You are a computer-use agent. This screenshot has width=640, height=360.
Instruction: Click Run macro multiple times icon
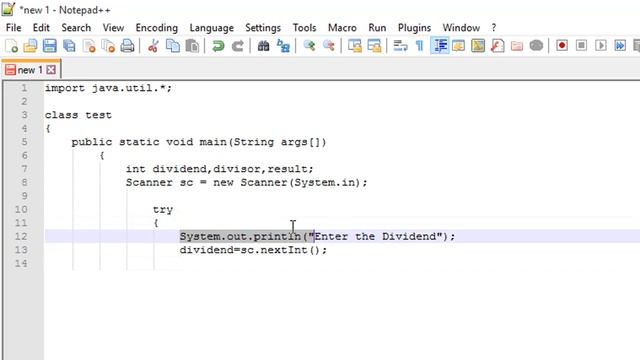point(620,45)
